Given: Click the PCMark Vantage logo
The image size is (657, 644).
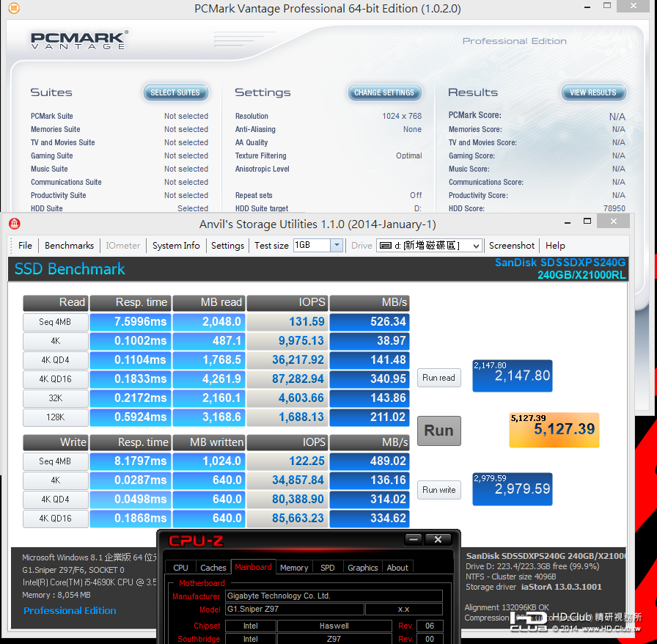Looking at the screenshot, I should point(79,40).
